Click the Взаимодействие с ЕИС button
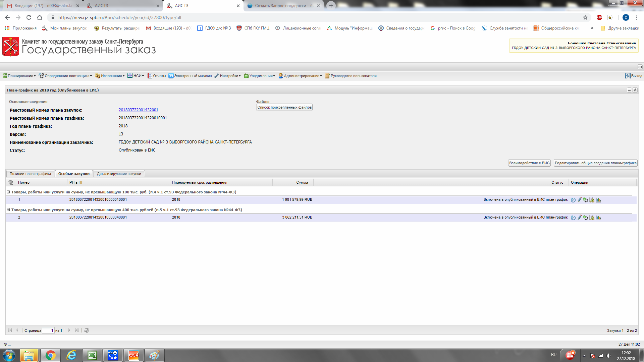The height and width of the screenshot is (362, 644). [529, 163]
